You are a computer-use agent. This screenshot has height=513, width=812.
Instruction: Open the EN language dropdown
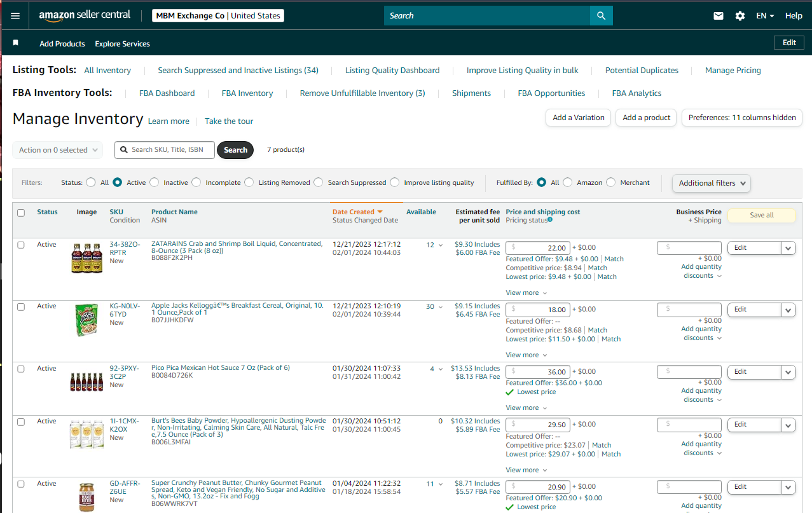[x=765, y=16]
